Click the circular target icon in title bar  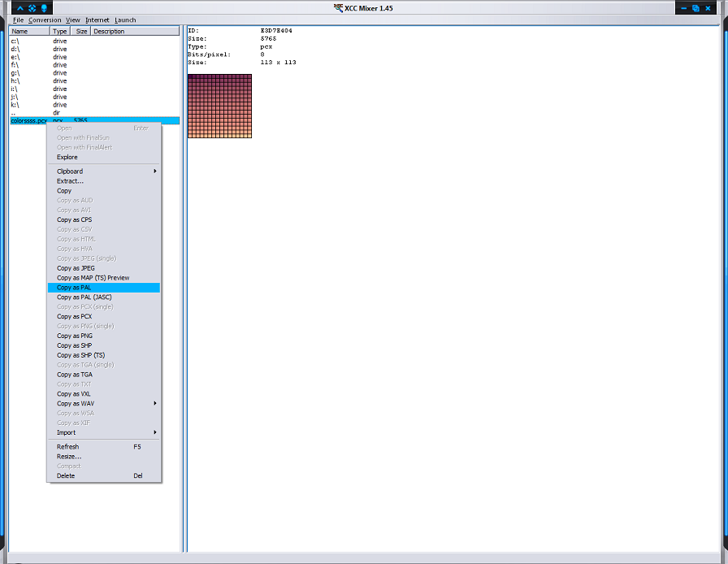[x=32, y=8]
